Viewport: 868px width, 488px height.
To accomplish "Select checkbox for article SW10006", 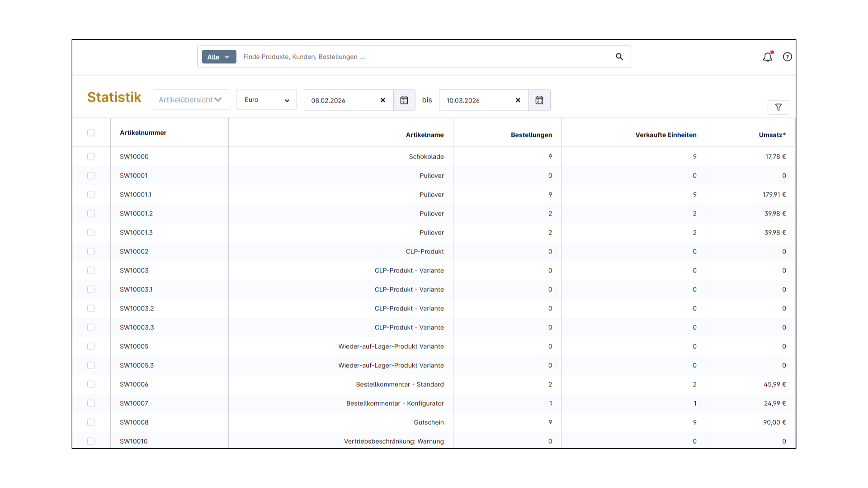I will click(91, 385).
